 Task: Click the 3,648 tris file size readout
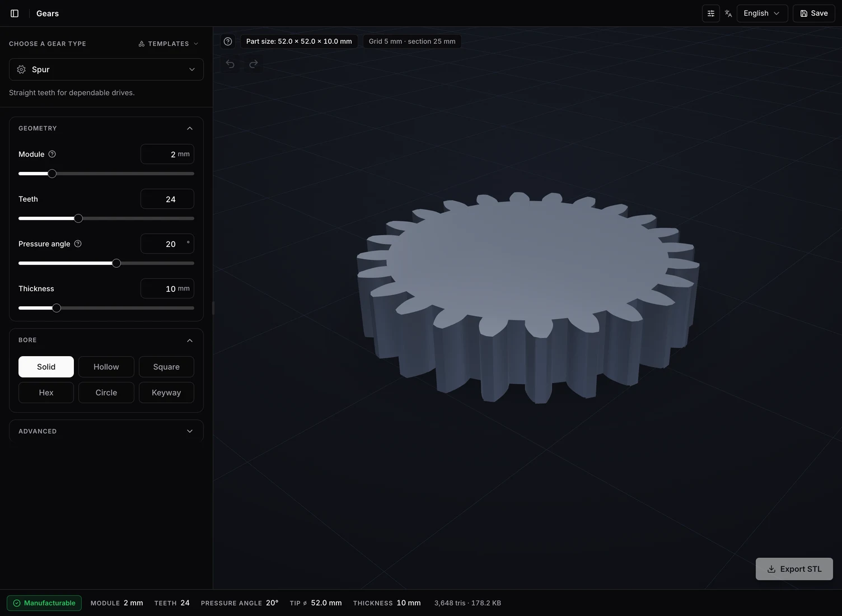point(467,603)
